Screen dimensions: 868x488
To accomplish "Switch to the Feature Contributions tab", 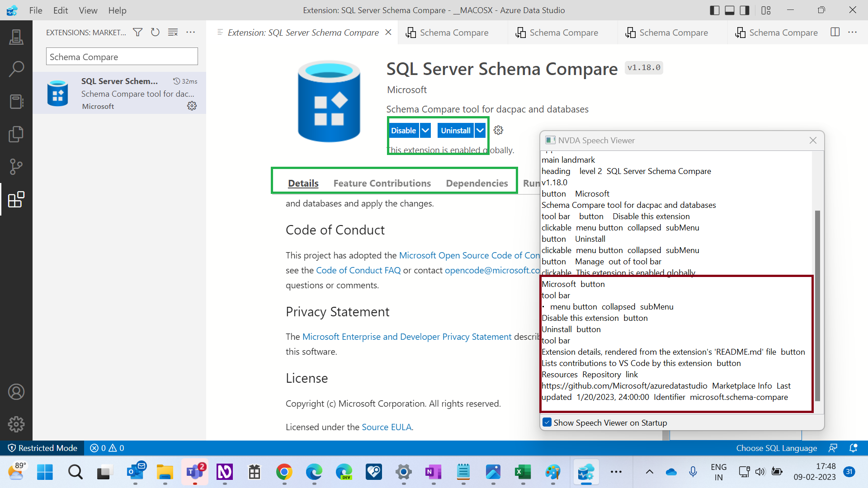I will 382,183.
